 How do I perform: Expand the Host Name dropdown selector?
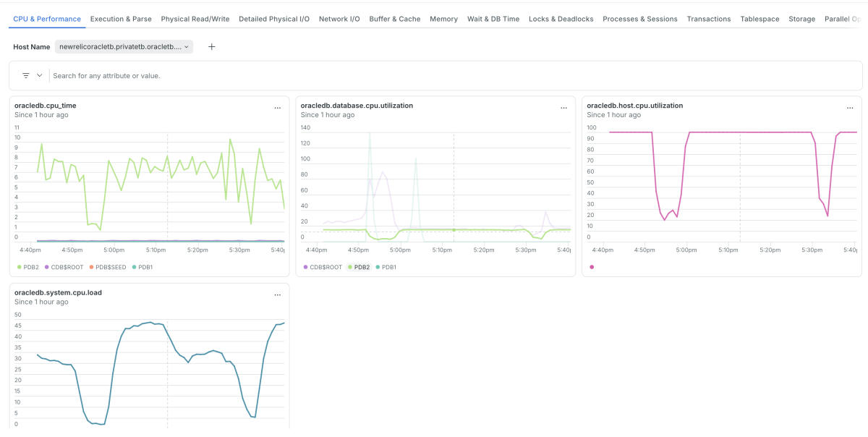pyautogui.click(x=124, y=47)
